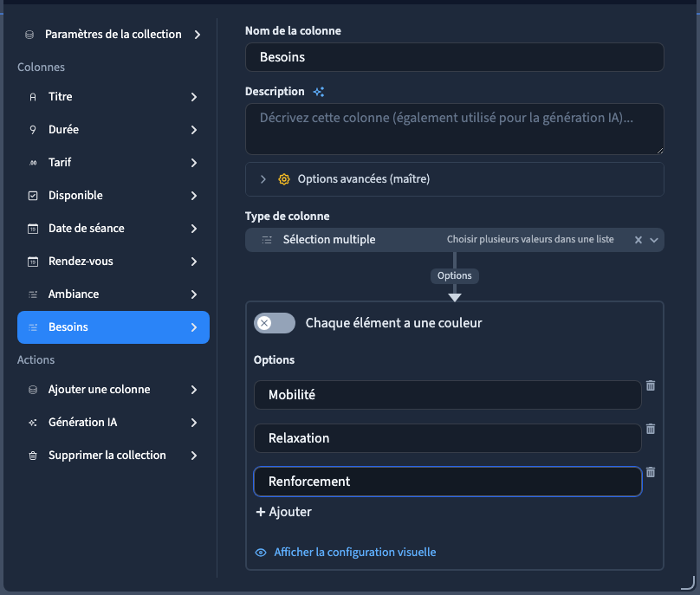The image size is (700, 595).
Task: Open the Type de colonne dropdown arrow
Action: 654,240
